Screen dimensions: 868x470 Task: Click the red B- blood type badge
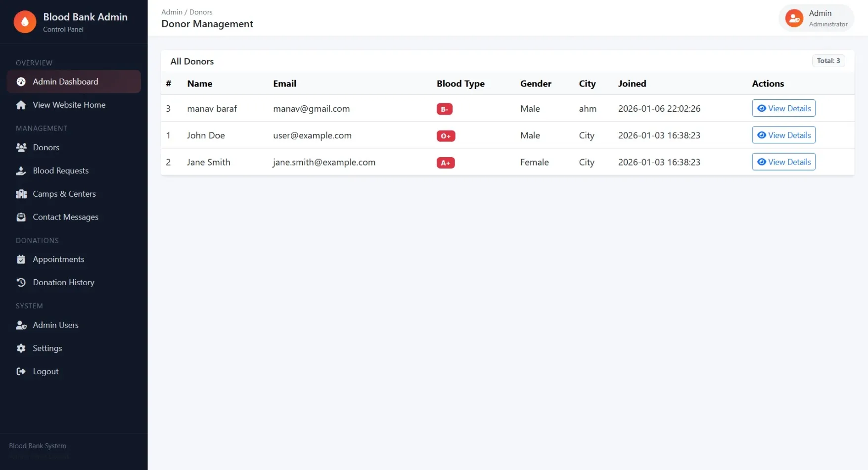444,109
